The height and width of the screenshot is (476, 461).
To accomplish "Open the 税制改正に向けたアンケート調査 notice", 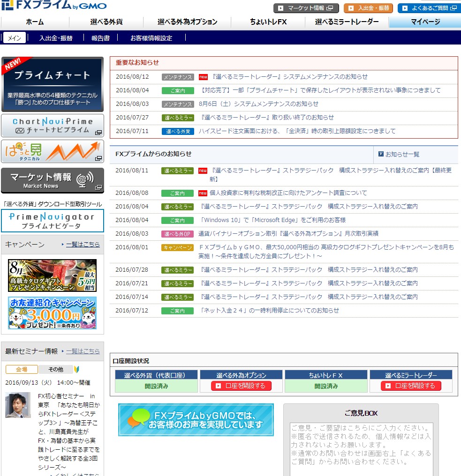I will (288, 193).
